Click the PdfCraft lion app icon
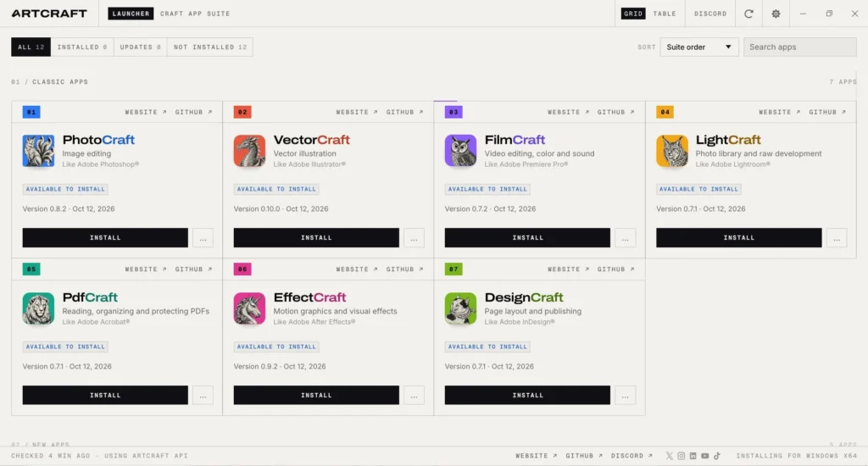 [x=38, y=308]
